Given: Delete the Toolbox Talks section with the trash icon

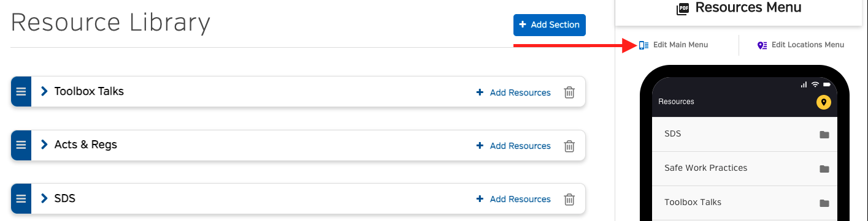Looking at the screenshot, I should (x=569, y=92).
